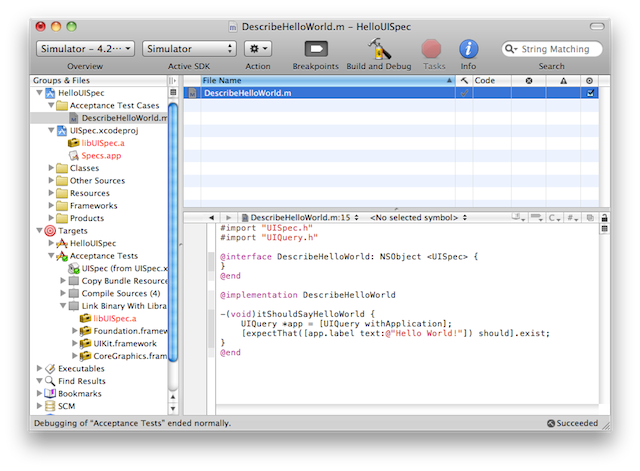
Task: Open the Active SDK Simulator popup
Action: pyautogui.click(x=189, y=49)
